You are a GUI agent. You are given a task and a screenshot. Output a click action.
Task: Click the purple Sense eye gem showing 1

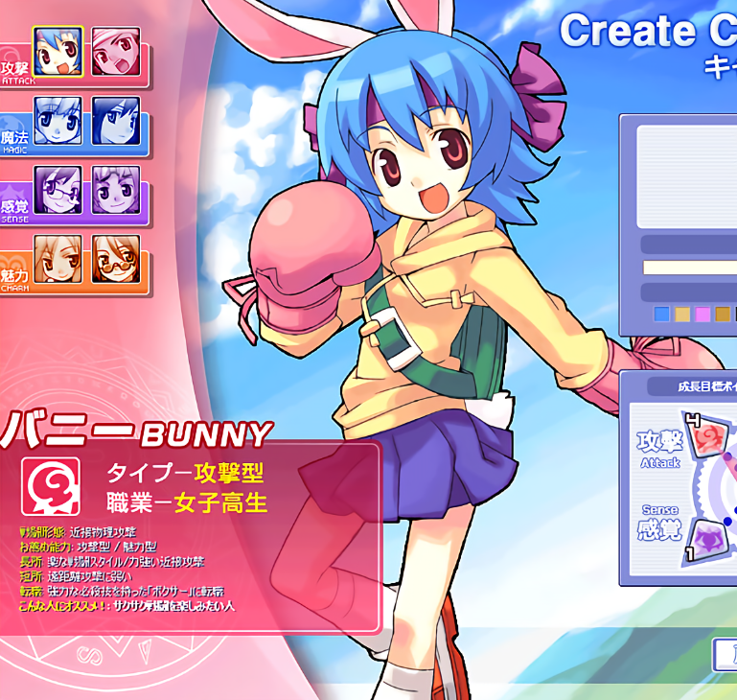click(707, 540)
